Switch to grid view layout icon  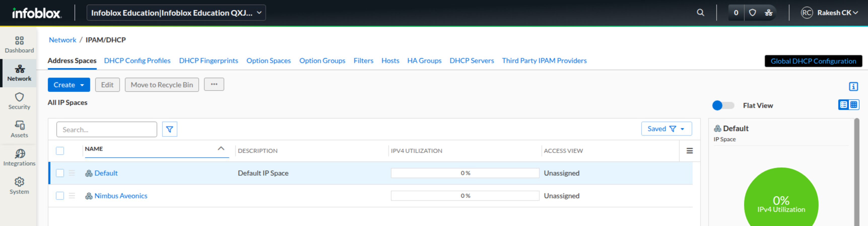[x=854, y=105]
